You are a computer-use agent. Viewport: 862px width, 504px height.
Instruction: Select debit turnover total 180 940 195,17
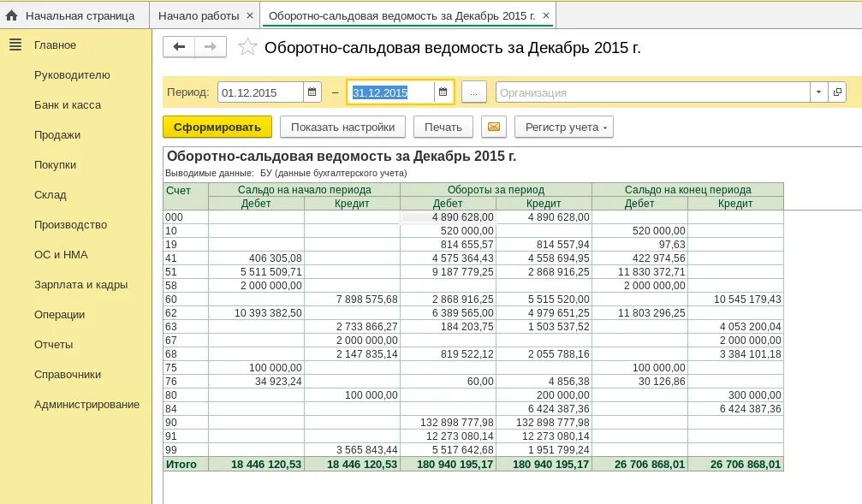pyautogui.click(x=448, y=465)
